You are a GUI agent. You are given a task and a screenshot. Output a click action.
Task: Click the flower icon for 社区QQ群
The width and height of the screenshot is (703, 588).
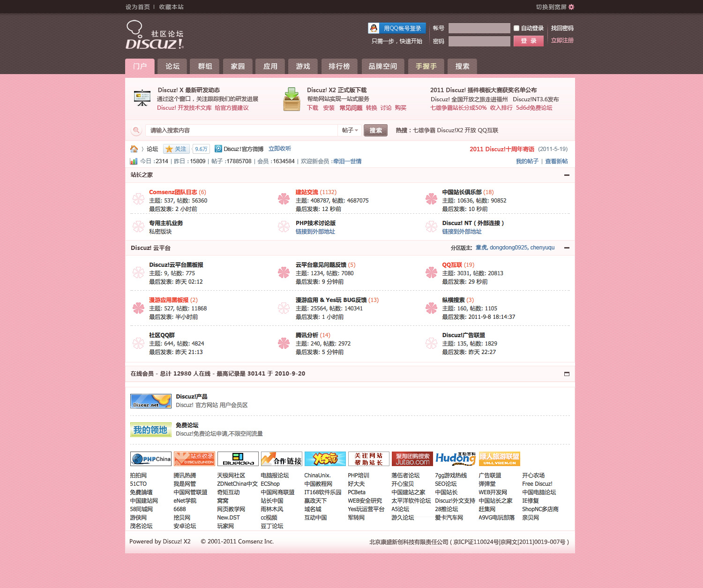(x=138, y=343)
